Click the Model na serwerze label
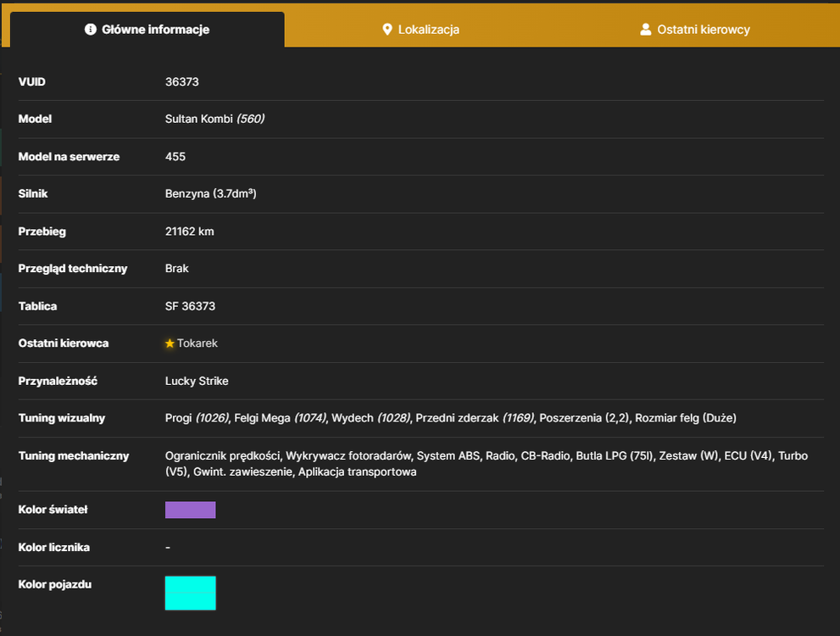Screen dimensions: 840x636 [x=70, y=157]
